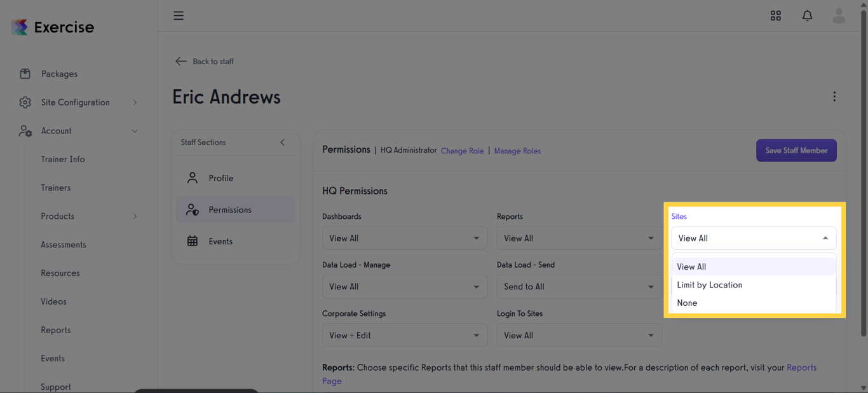
Task: Click the Site Configuration gear icon
Action: [24, 102]
